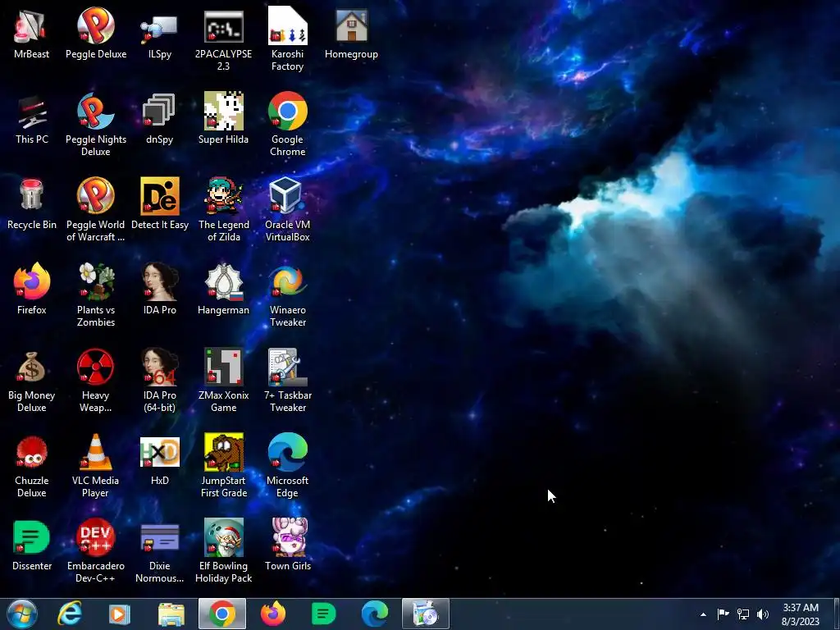Select the This PC icon
The image size is (840, 630).
(x=32, y=118)
